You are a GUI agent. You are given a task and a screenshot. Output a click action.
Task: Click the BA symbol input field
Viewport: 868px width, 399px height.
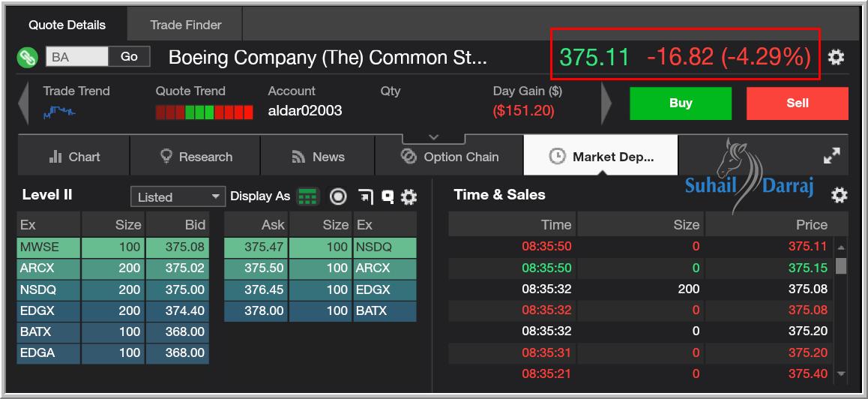pyautogui.click(x=77, y=56)
